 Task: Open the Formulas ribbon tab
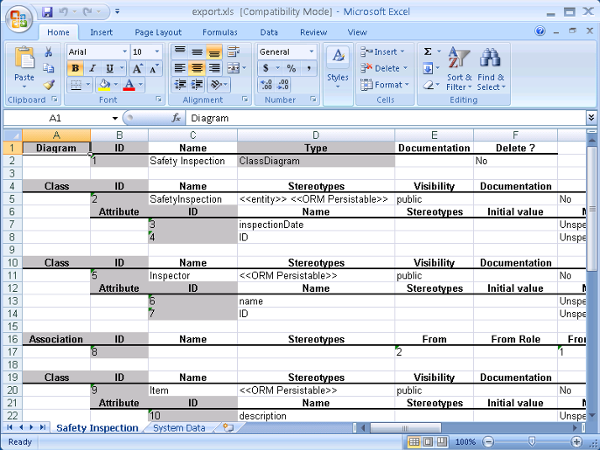pos(220,33)
